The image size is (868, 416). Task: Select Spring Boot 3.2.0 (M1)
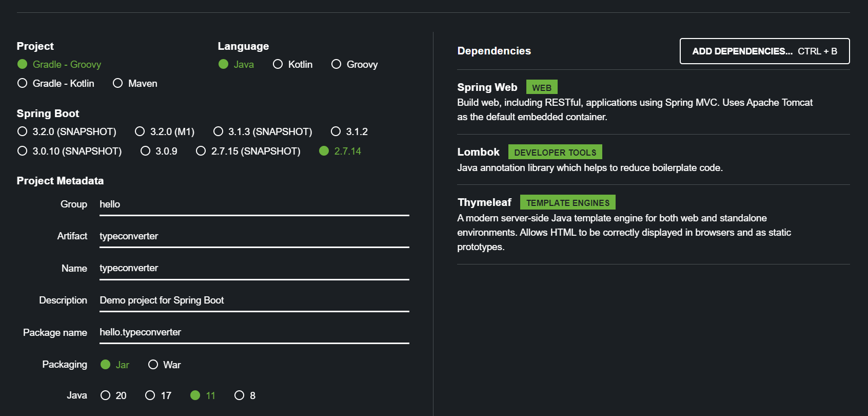164,131
